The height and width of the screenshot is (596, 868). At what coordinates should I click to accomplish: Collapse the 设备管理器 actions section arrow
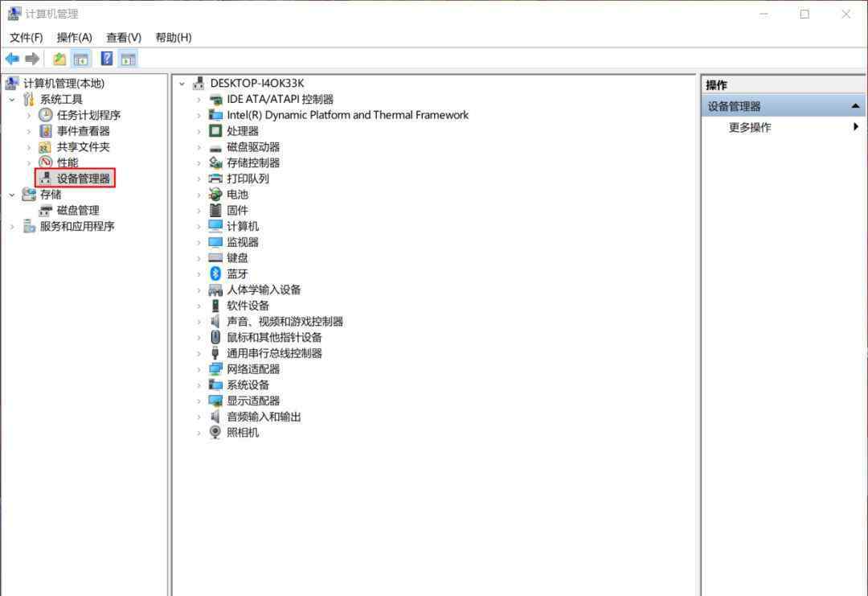tap(855, 106)
